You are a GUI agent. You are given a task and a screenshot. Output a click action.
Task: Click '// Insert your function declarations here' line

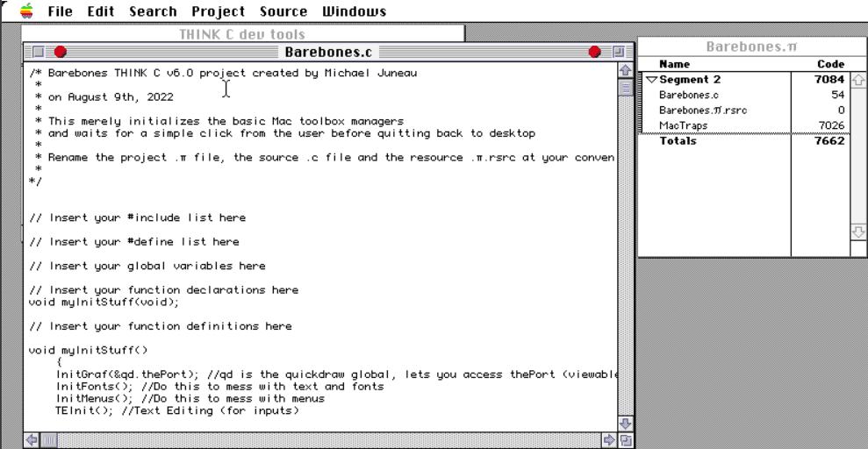163,289
